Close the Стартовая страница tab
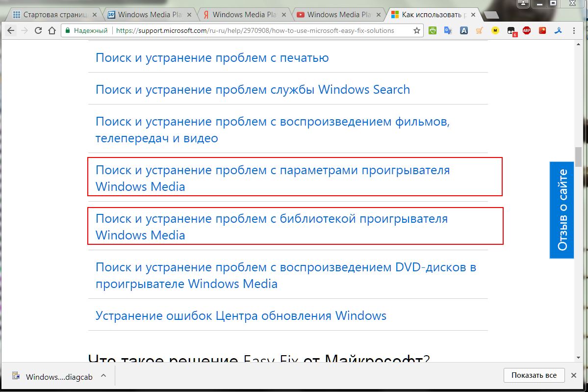Screen dimensions: 588x392 (95, 15)
